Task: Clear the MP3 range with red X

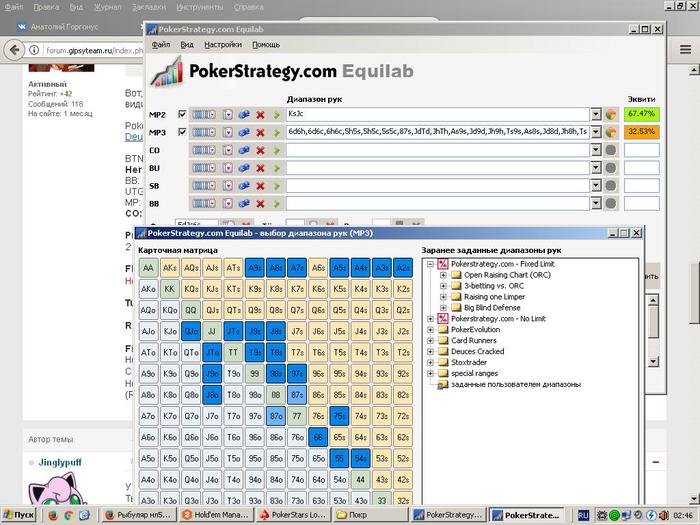Action: tap(260, 133)
